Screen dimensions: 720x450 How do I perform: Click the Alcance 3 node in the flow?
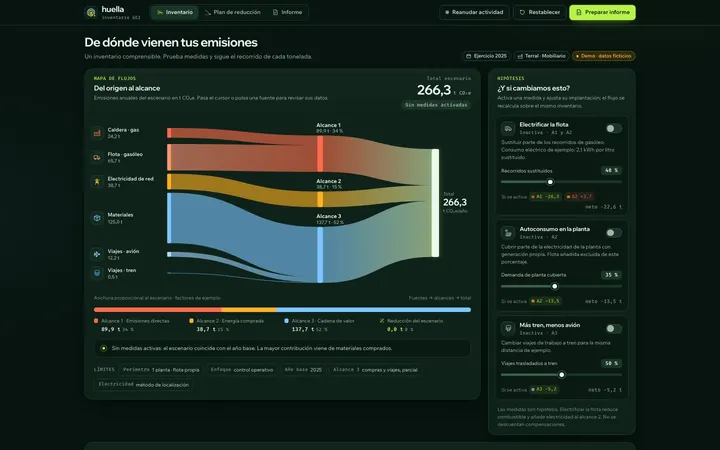pyautogui.click(x=320, y=255)
